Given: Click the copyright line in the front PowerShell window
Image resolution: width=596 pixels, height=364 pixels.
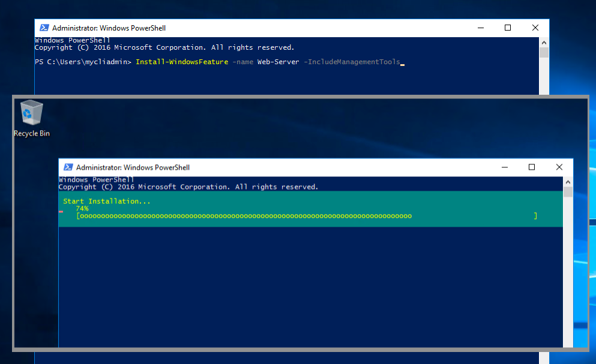Looking at the screenshot, I should point(188,187).
